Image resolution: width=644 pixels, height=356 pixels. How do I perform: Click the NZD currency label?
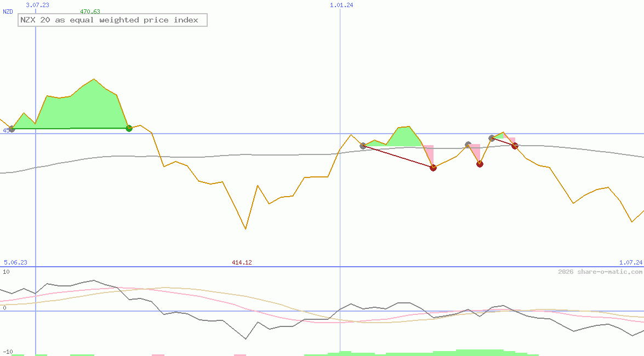coord(8,12)
